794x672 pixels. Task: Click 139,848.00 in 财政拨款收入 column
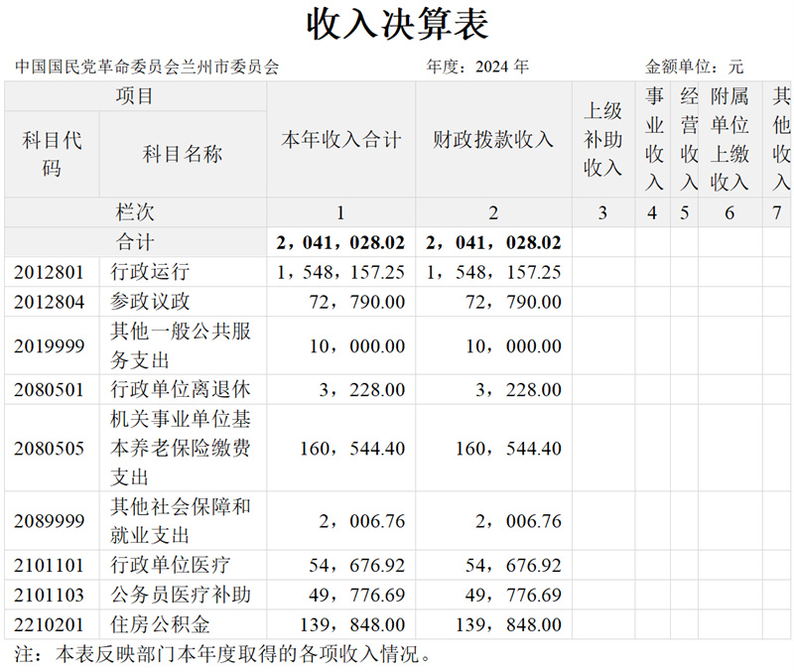coord(509,625)
